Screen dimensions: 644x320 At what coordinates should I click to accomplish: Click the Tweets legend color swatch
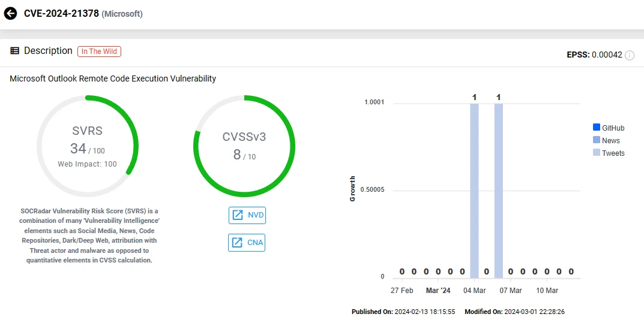pos(597,153)
